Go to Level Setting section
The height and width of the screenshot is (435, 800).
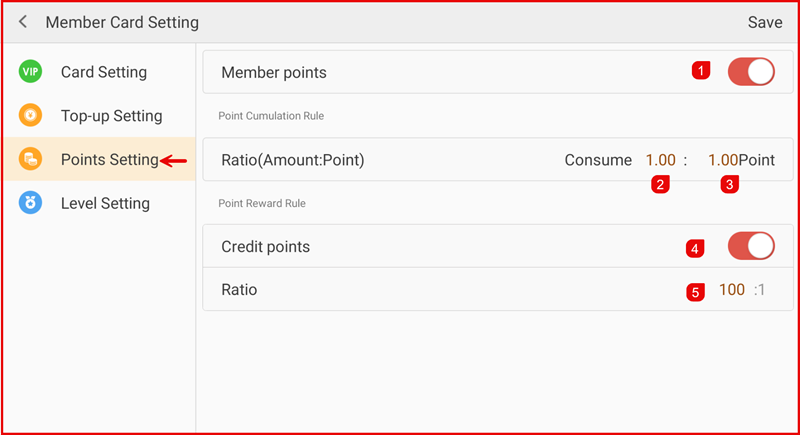pos(105,203)
